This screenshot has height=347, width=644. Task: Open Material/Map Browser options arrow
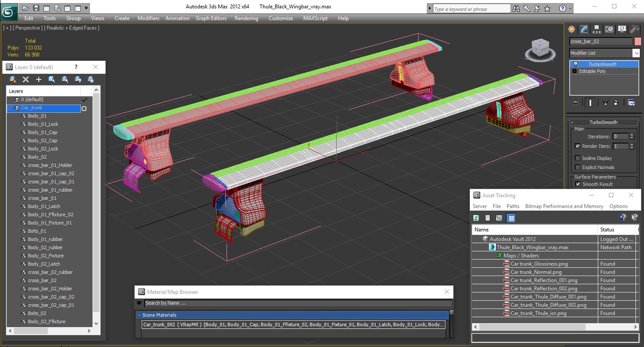[139, 303]
